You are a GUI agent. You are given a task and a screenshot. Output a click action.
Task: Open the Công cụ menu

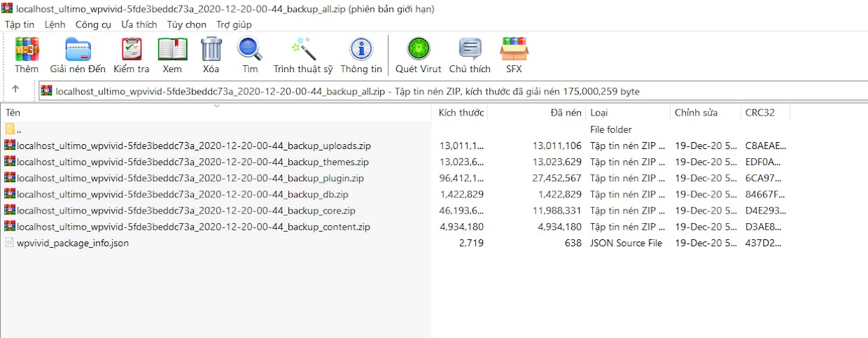point(93,24)
